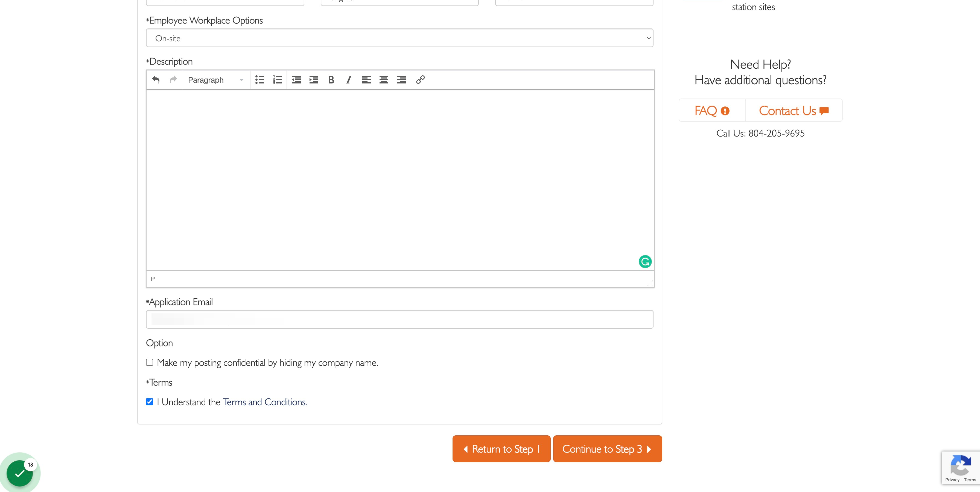Open the Terms and Conditions link
Image resolution: width=980 pixels, height=492 pixels.
pos(265,402)
